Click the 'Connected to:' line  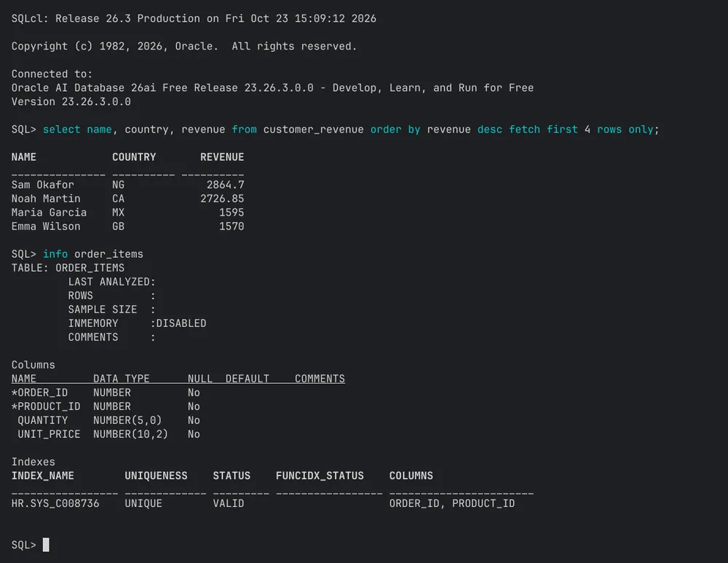pos(52,74)
